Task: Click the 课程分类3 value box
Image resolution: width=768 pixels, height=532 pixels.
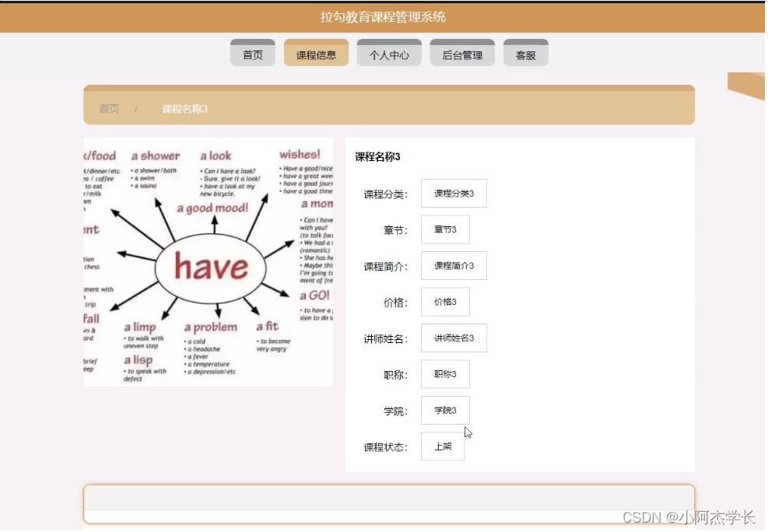Action: [454, 194]
